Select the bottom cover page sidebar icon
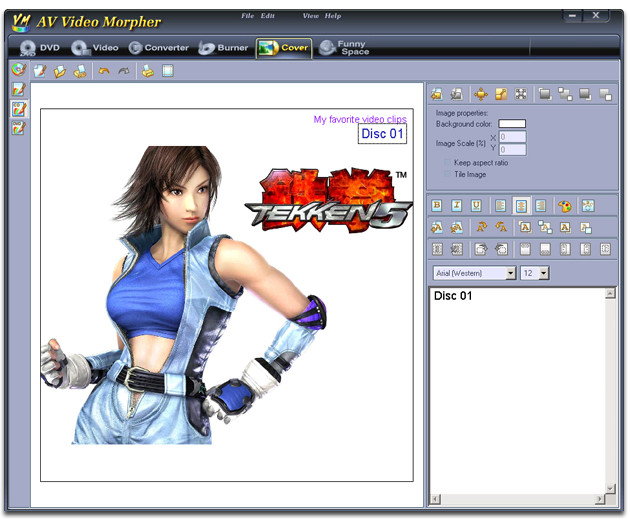This screenshot has width=630, height=523. [18, 128]
